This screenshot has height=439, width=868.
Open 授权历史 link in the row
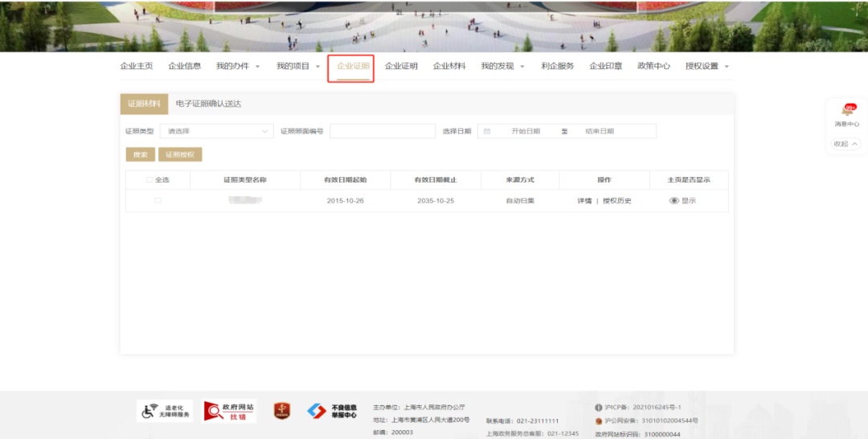click(x=617, y=201)
